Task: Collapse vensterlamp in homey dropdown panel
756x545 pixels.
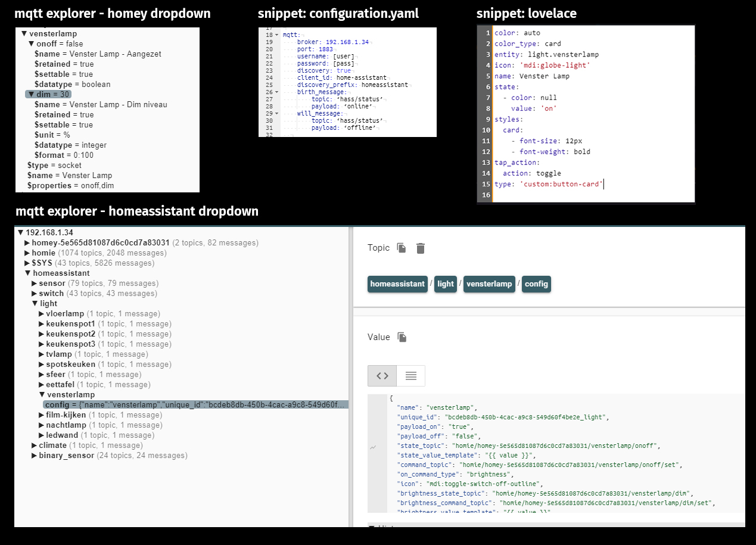Action: (24, 34)
